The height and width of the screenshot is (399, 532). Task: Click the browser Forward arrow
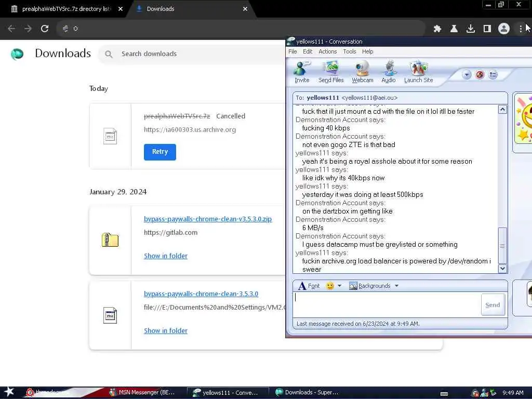point(28,29)
